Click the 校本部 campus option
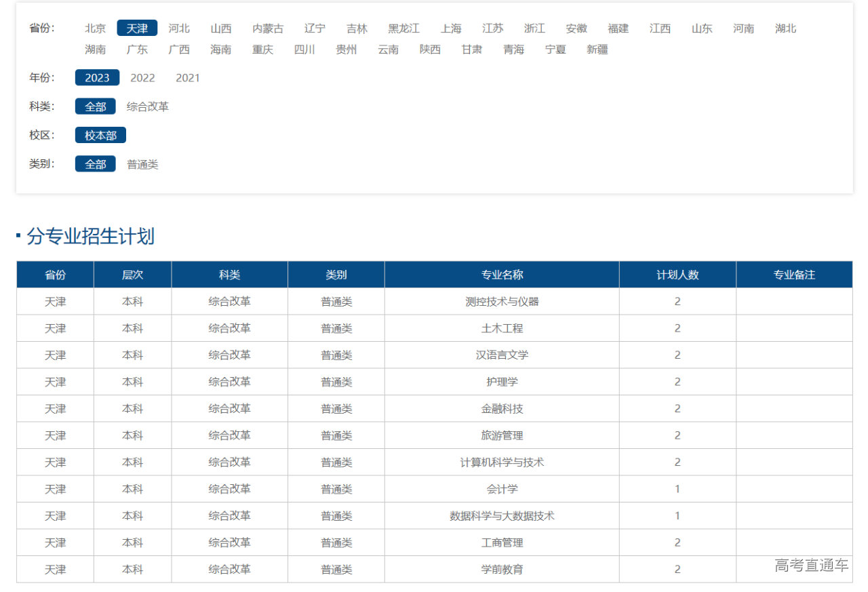The height and width of the screenshot is (592, 868). point(100,136)
